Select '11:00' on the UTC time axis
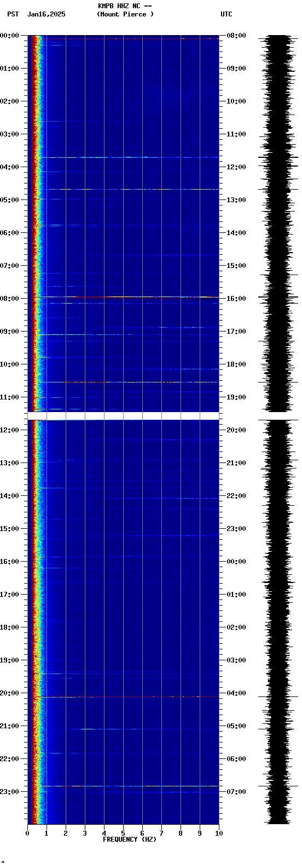The image size is (302, 868). click(236, 134)
